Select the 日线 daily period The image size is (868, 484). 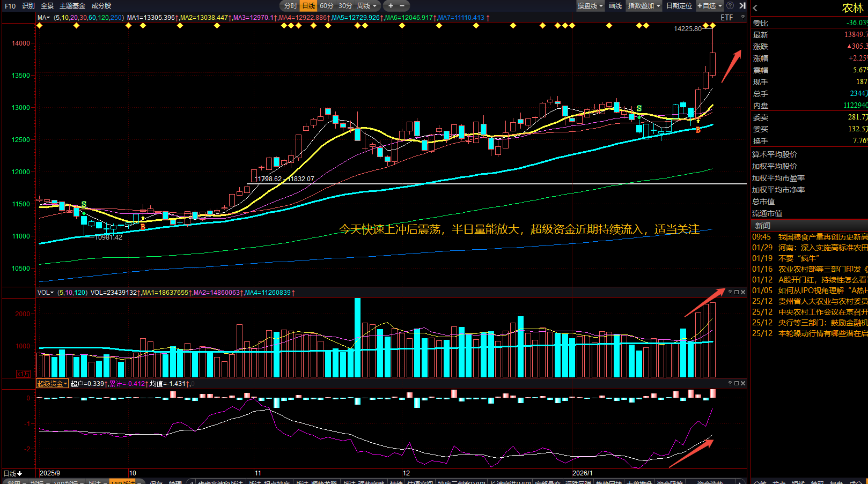(308, 6)
